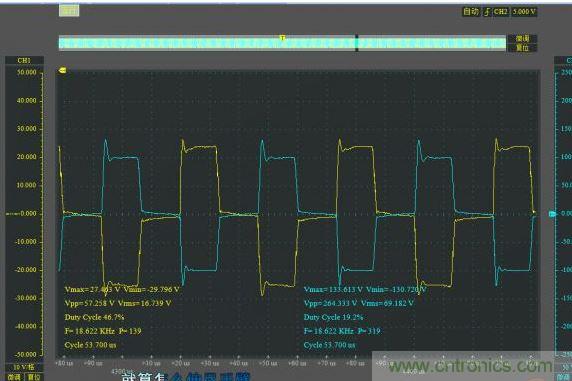
Task: Open the CH2 trigger source selector
Action: (x=500, y=12)
